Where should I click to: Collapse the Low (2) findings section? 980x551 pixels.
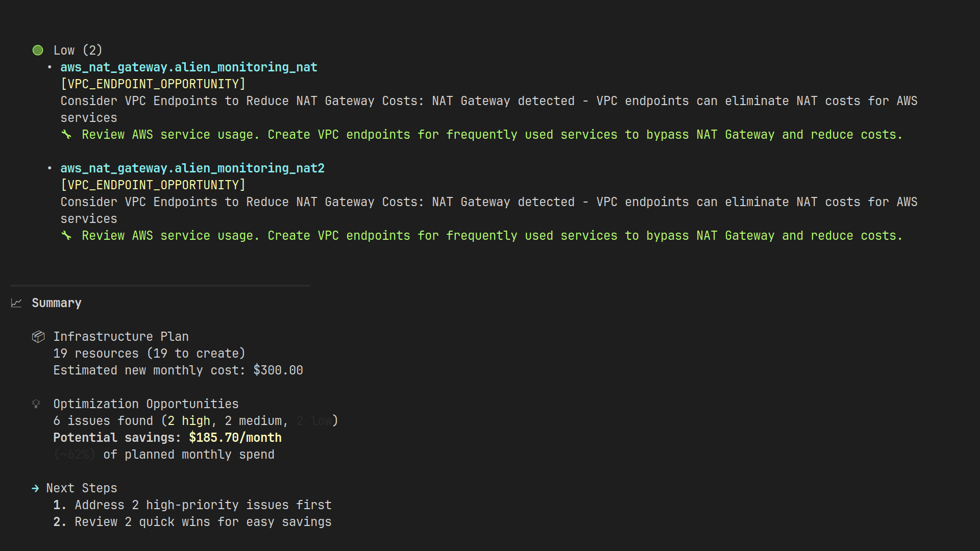77,50
